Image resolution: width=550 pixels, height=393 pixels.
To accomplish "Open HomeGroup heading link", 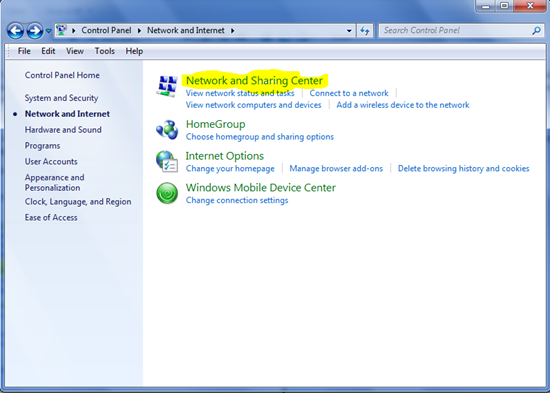I will [x=215, y=124].
